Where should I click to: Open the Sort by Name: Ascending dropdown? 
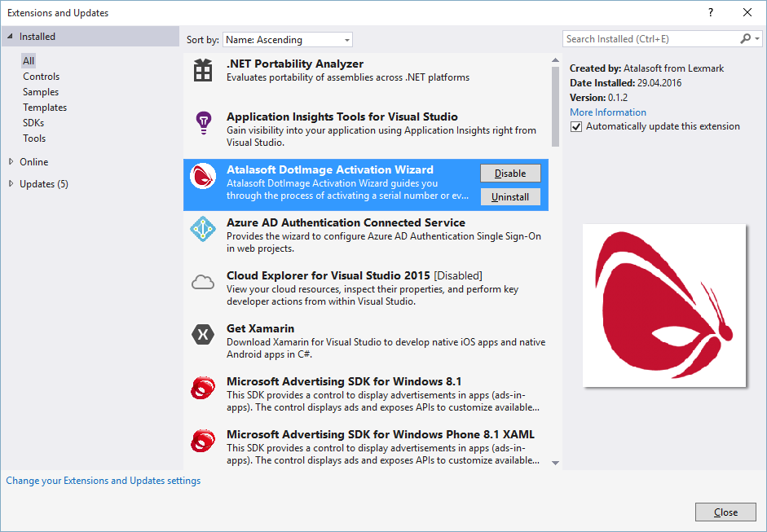288,40
